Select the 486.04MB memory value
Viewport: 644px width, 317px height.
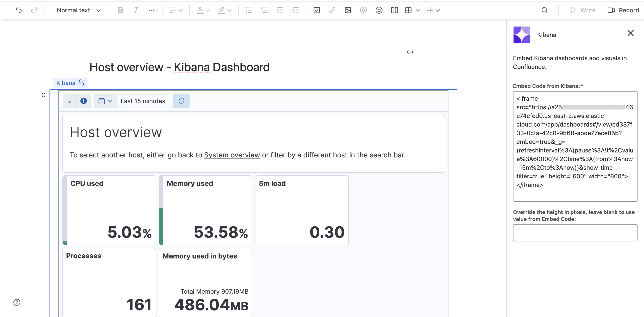click(212, 305)
